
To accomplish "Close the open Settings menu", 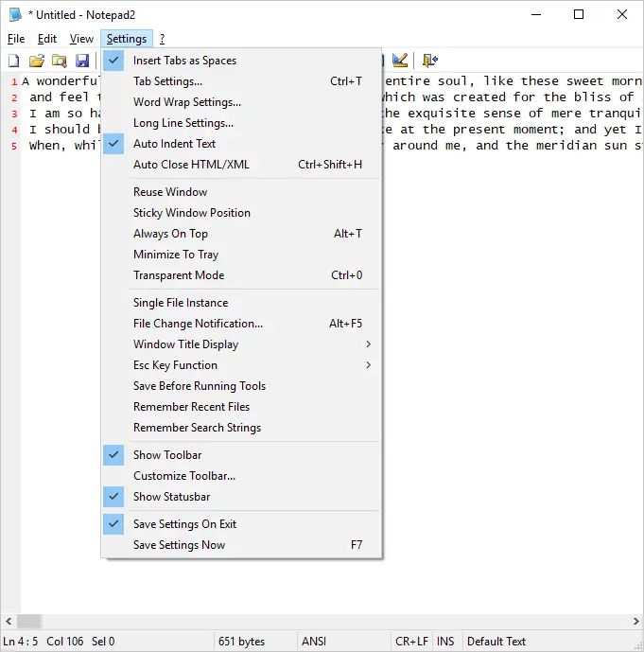I will tap(127, 39).
